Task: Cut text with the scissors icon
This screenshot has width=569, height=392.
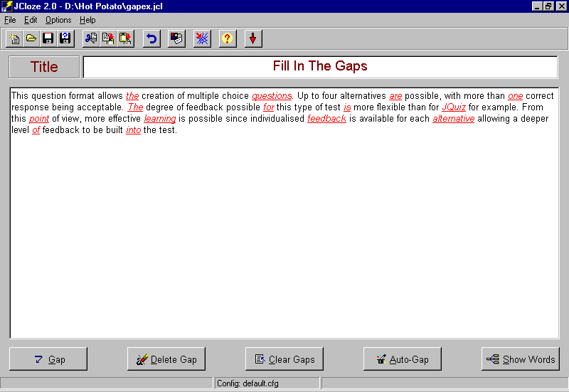Action: point(91,38)
